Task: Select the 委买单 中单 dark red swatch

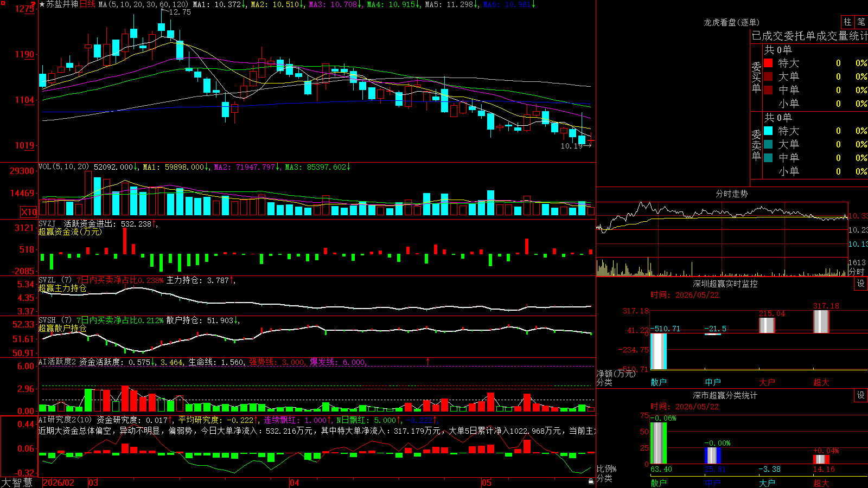Action: pos(768,90)
